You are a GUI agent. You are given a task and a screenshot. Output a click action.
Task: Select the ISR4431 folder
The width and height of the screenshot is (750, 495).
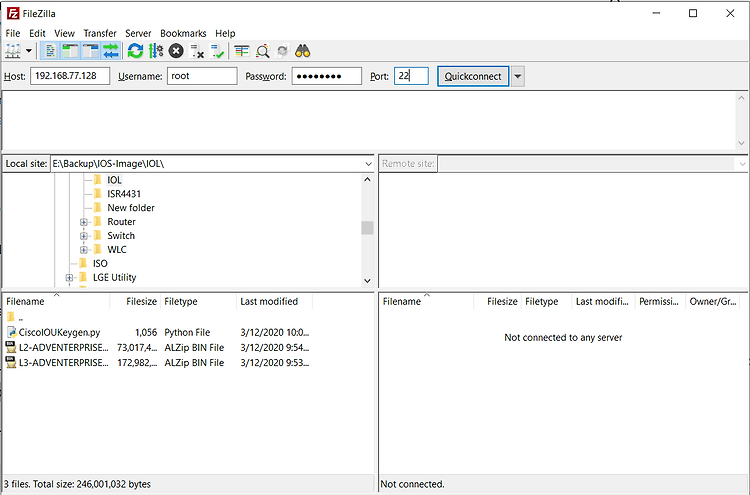[x=124, y=194]
